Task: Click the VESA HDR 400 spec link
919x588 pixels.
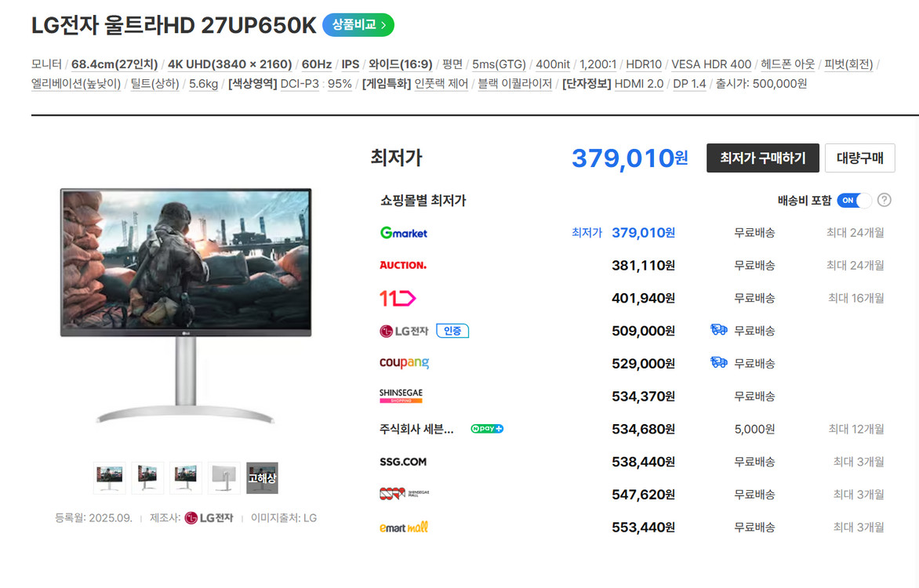Action: [x=711, y=64]
